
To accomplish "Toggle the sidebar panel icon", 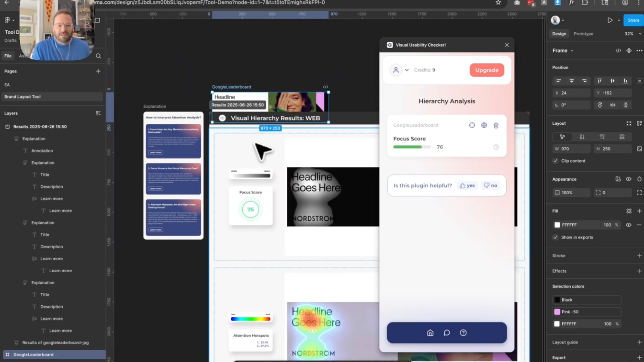I will pos(97,20).
